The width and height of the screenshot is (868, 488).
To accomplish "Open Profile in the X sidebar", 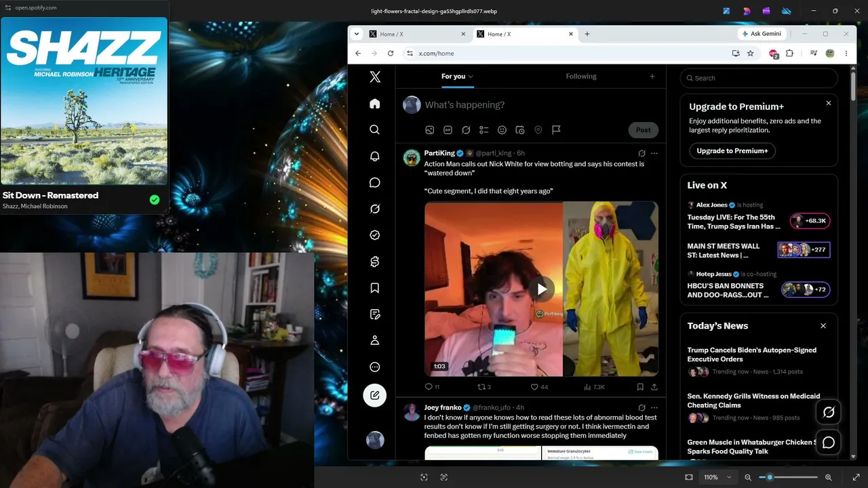I will (x=375, y=340).
